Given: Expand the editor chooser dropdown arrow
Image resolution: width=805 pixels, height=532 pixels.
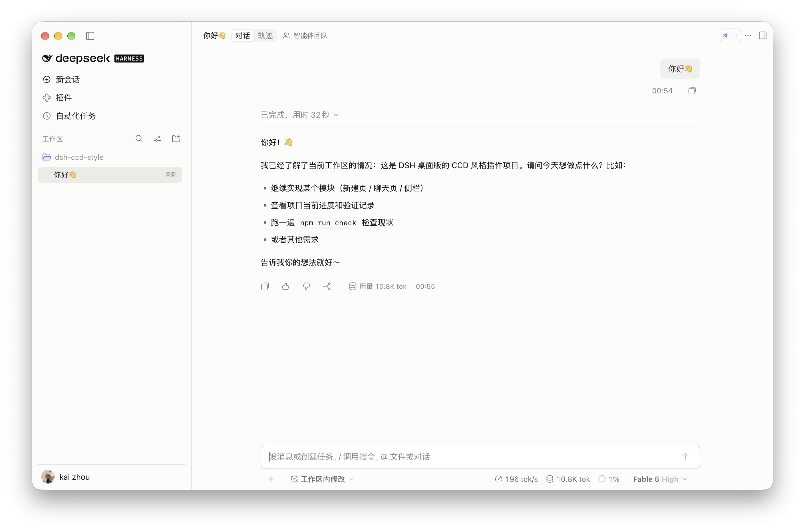Looking at the screenshot, I should (735, 36).
